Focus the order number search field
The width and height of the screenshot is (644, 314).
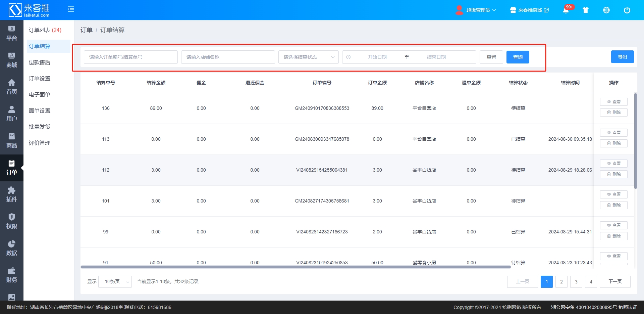(x=130, y=57)
